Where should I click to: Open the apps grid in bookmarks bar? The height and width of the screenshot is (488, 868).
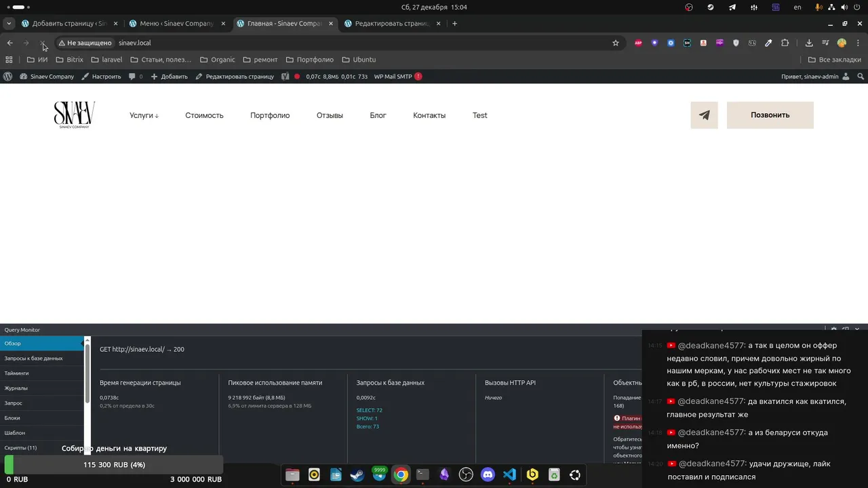[9, 60]
